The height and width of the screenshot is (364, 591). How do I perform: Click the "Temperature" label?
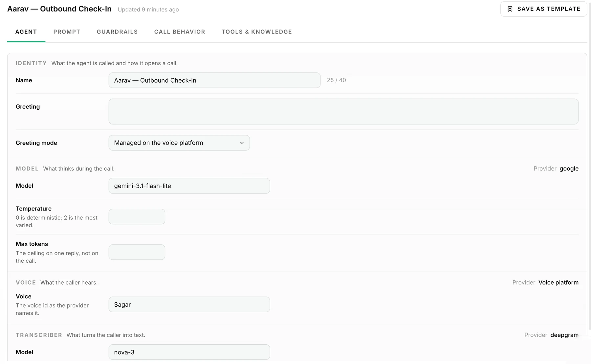point(33,209)
